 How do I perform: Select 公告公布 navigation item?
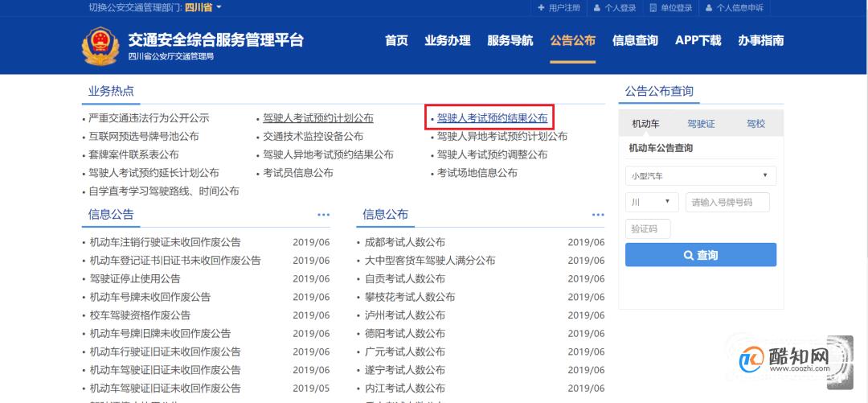click(x=572, y=40)
